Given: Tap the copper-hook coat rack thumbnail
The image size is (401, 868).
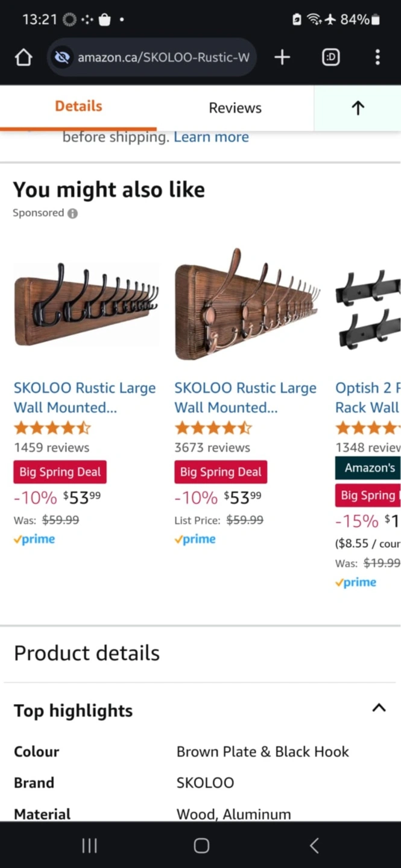Looking at the screenshot, I should pos(247,304).
